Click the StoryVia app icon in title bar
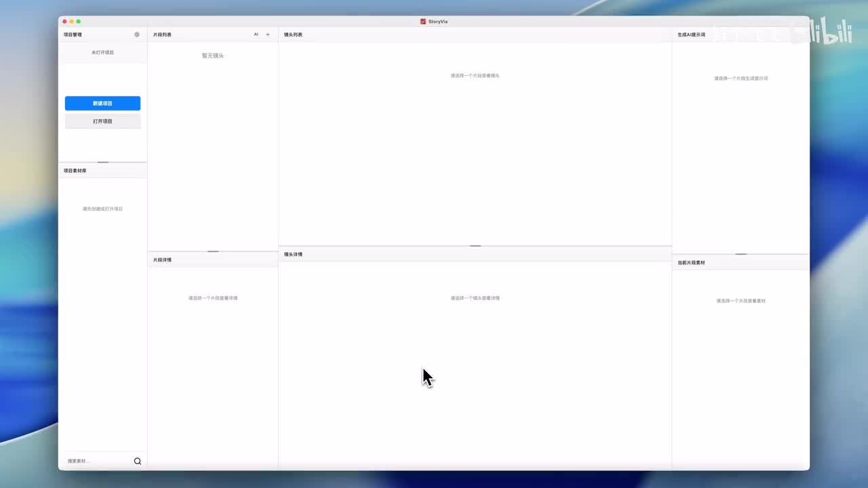Image resolution: width=868 pixels, height=488 pixels. point(423,22)
